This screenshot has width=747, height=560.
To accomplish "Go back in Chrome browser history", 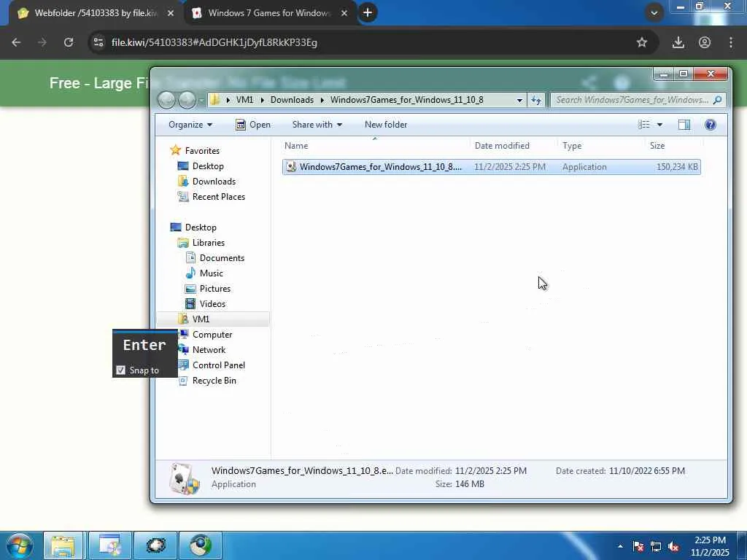I will coord(16,42).
